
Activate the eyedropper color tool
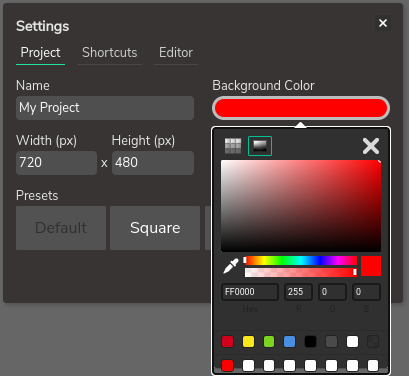click(x=231, y=266)
